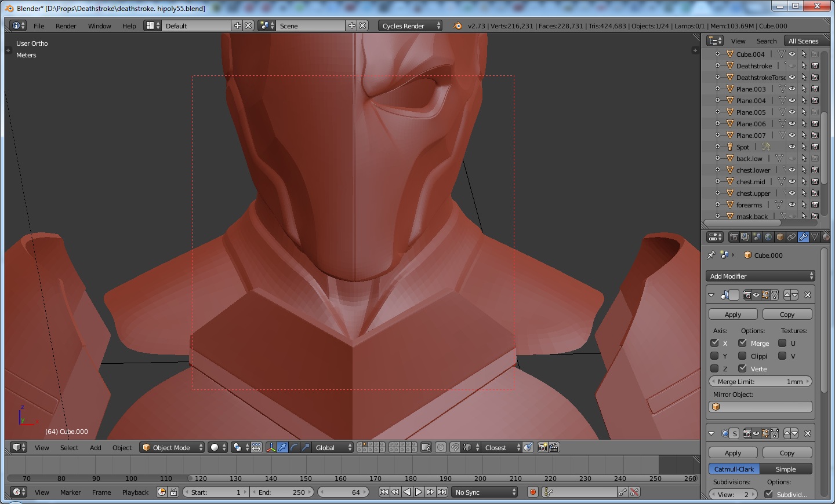Toggle selectability arrow for Plane.006

pyautogui.click(x=804, y=123)
